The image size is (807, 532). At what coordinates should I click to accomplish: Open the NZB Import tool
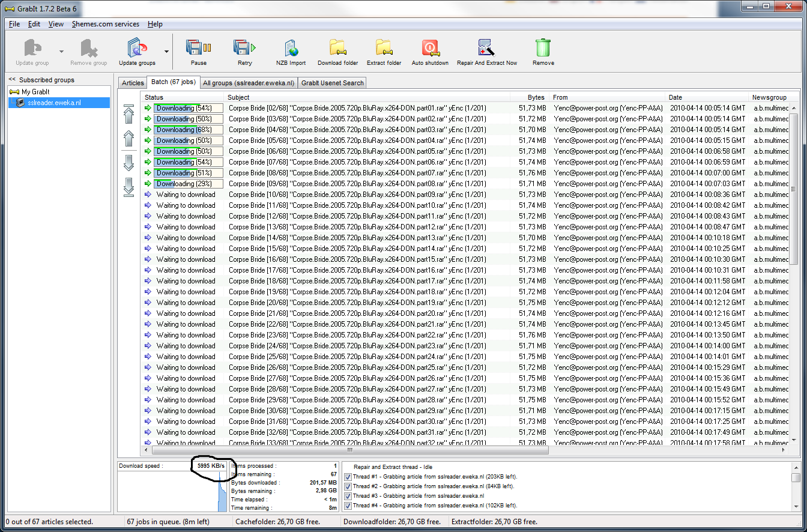pyautogui.click(x=291, y=52)
